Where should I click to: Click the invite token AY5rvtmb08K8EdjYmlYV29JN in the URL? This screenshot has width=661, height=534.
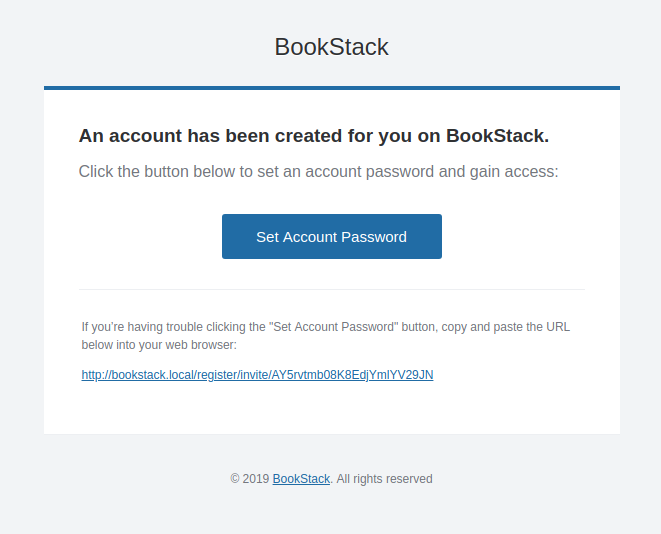coord(352,375)
